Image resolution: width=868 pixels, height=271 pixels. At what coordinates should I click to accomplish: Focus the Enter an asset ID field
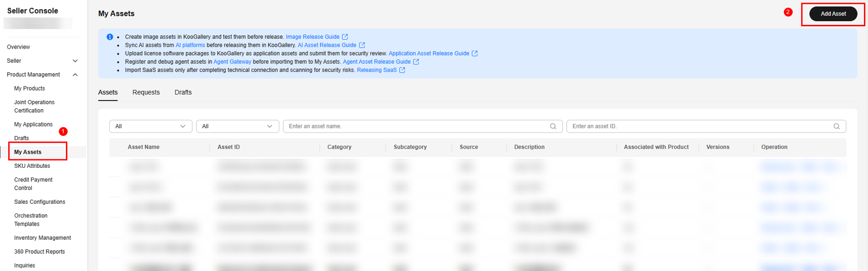(706, 126)
